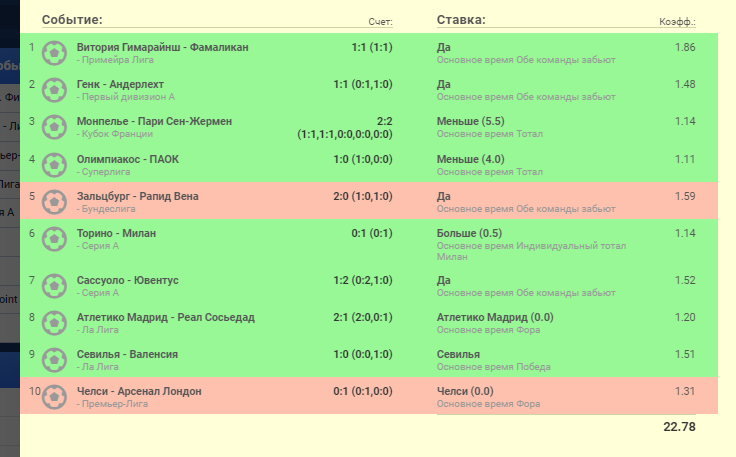This screenshot has height=457, width=736.
Task: Click the bet Челси (0.0)
Action: coord(465,392)
